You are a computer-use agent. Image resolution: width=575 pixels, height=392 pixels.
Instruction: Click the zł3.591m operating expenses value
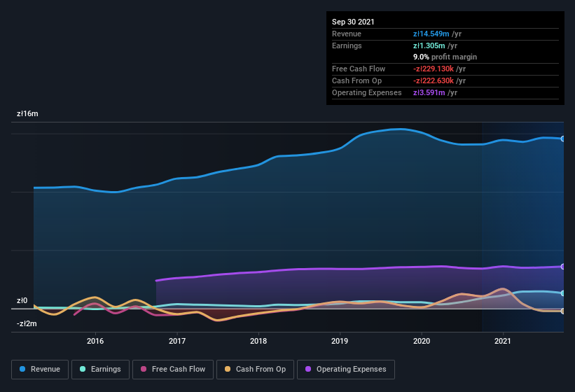(429, 92)
